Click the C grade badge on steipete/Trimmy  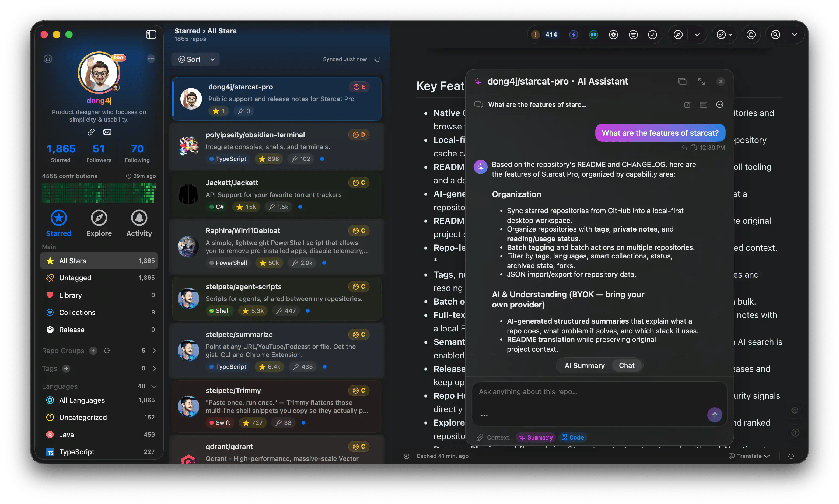(x=359, y=391)
